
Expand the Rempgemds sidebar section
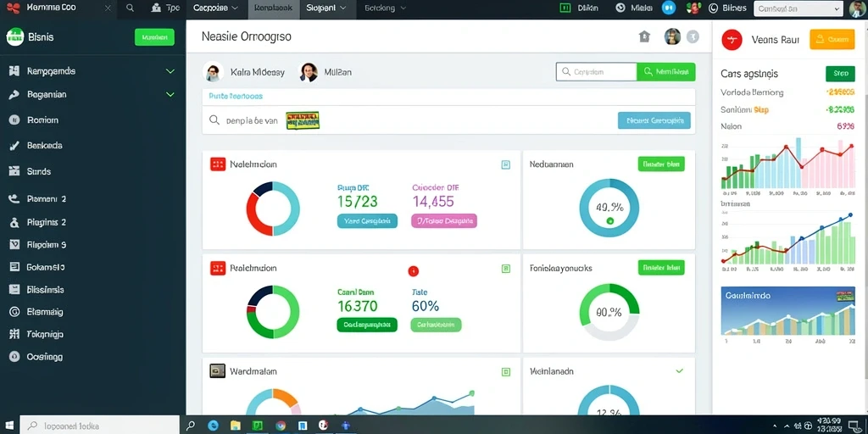click(x=170, y=71)
